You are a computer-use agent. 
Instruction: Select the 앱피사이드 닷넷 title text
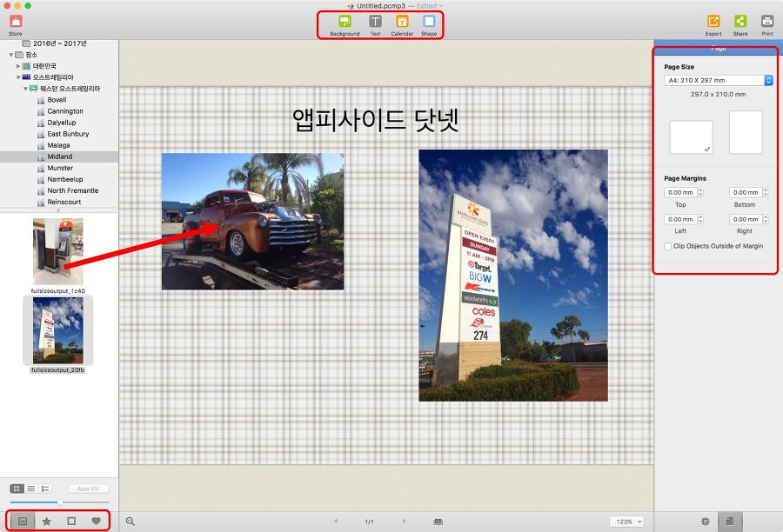click(376, 120)
